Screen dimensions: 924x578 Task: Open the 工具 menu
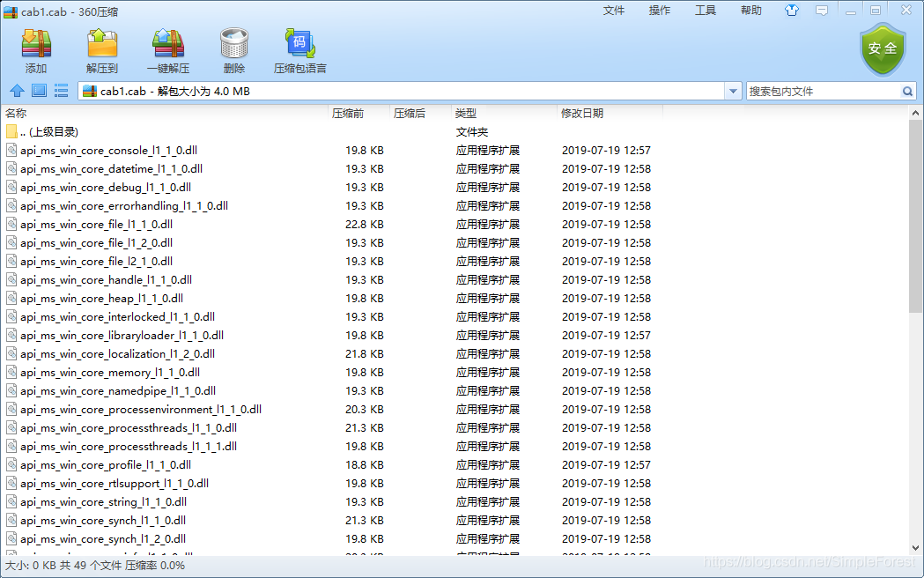pos(706,11)
